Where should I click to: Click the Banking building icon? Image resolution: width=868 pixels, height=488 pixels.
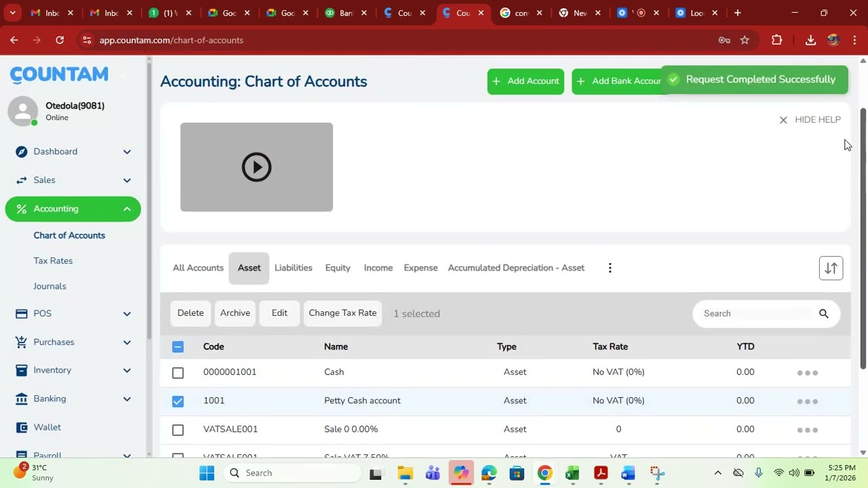click(22, 399)
